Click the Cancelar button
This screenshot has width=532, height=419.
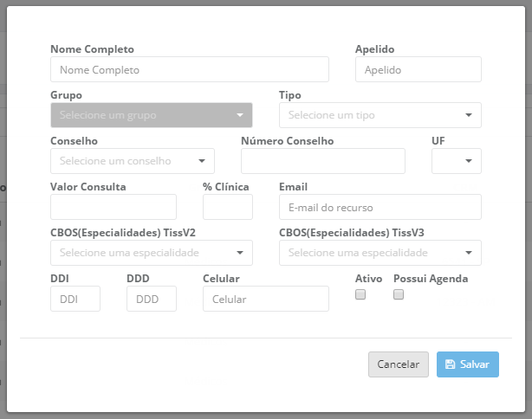point(399,364)
